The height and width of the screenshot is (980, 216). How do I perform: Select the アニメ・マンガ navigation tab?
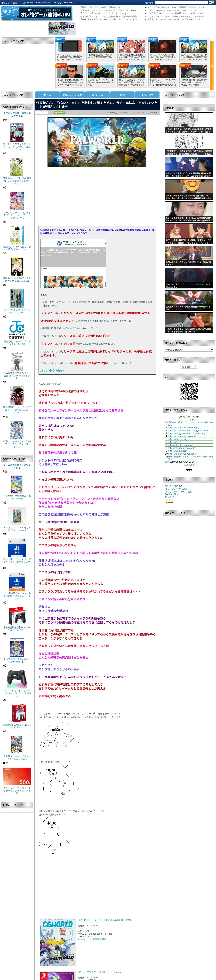coord(72,95)
